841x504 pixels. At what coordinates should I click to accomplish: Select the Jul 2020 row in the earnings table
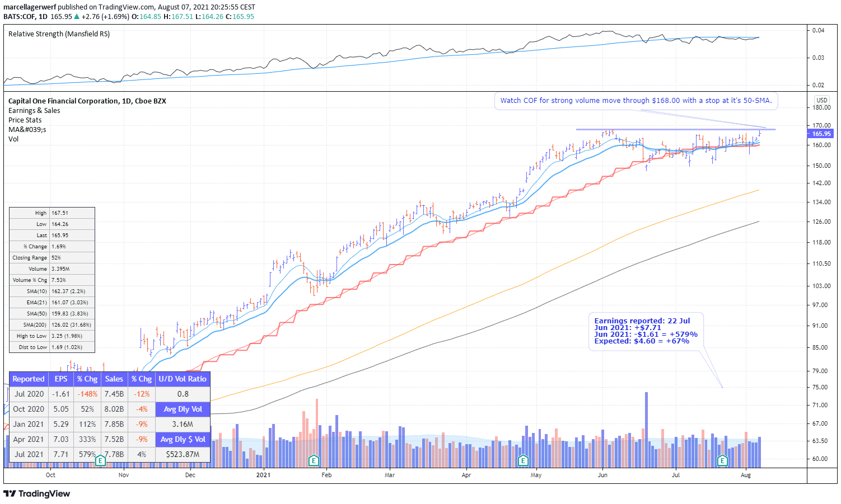[x=82, y=394]
